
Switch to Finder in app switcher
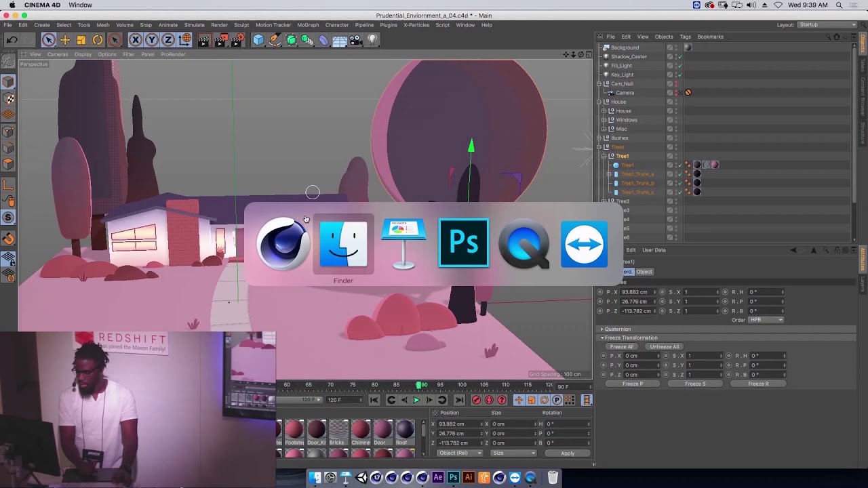tap(343, 243)
